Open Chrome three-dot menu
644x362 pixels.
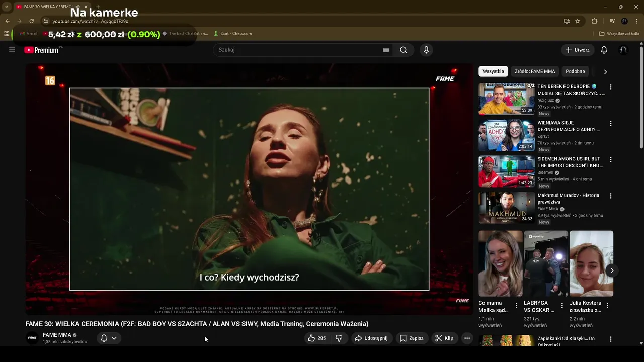tap(636, 21)
